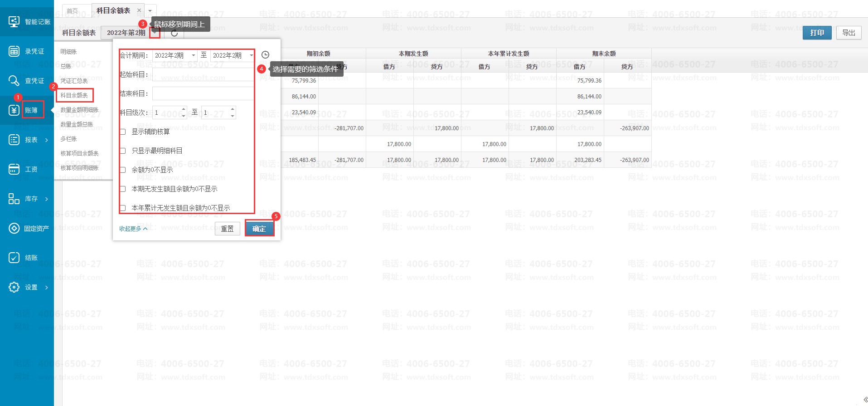Screen dimensions: 868x406
Task: Expand the 报表 sidebar submenu
Action: [x=46, y=140]
